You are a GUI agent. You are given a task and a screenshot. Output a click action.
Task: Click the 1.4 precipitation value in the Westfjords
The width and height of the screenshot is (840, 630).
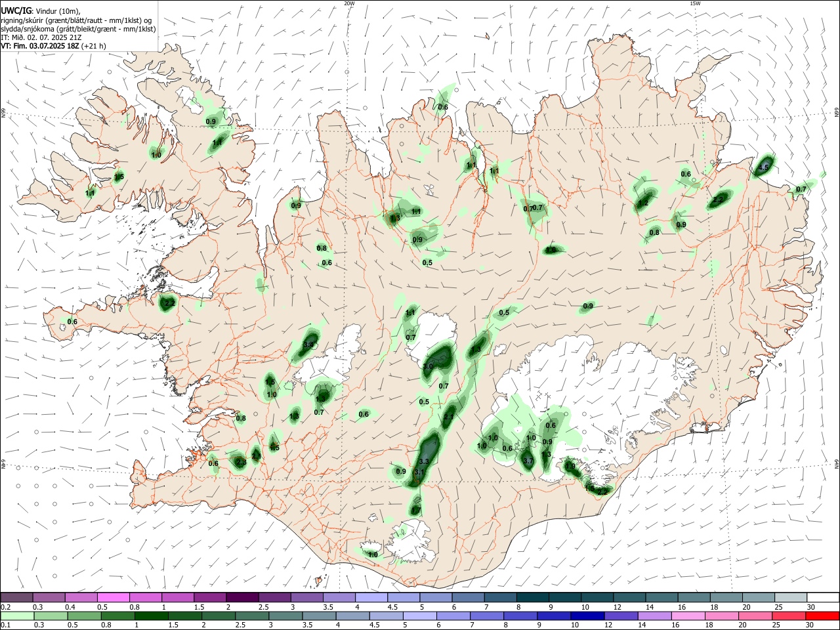[x=217, y=142]
